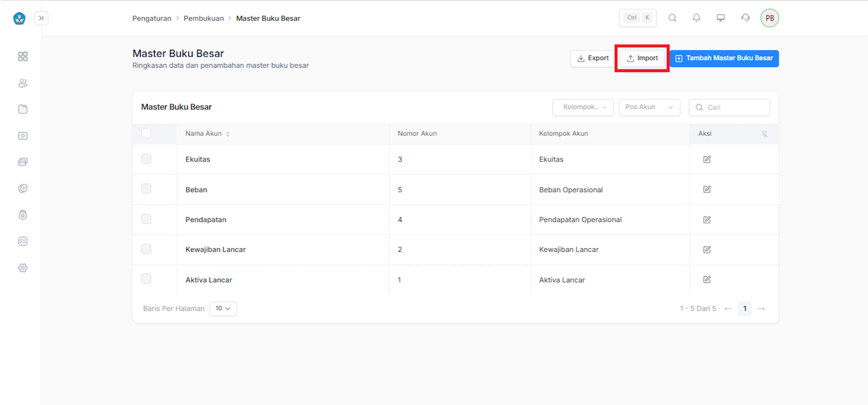Screen dimensions: 868x405
Task: Click the app logo icon
Action: [x=19, y=18]
